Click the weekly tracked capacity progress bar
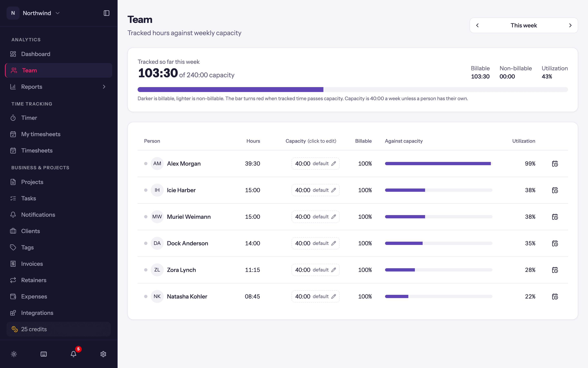Viewport: 588px width, 368px height. pos(353,90)
